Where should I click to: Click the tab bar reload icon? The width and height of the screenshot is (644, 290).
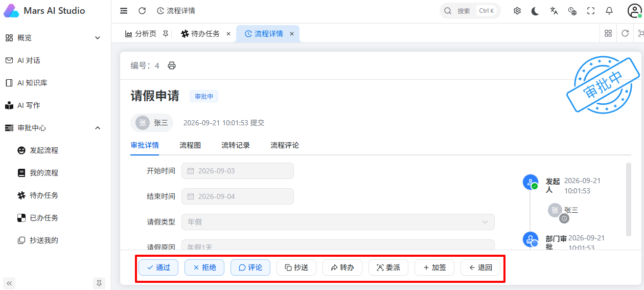pos(625,33)
